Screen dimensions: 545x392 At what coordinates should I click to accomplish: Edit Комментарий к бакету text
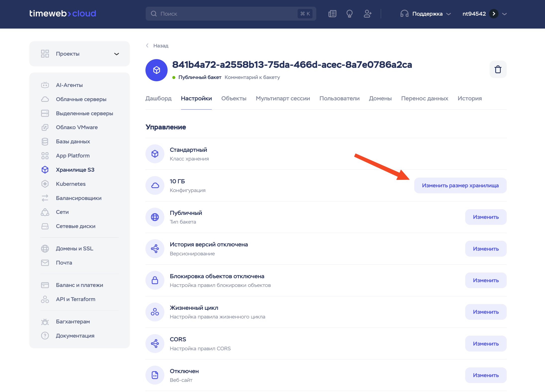[x=252, y=77]
